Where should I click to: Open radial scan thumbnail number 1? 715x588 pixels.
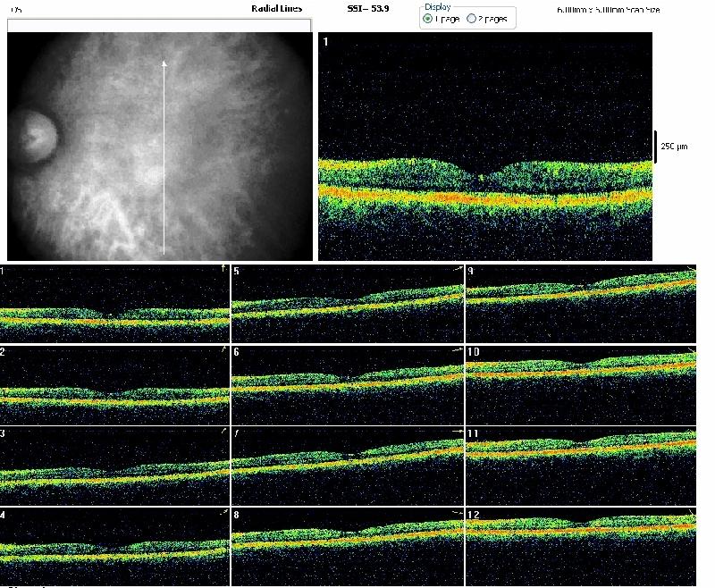point(114,303)
